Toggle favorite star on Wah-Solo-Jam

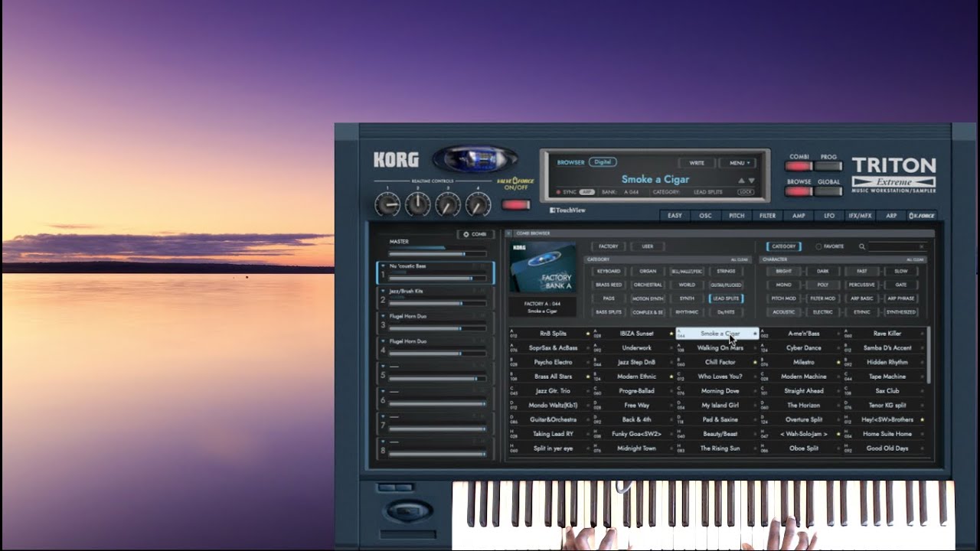pyautogui.click(x=838, y=434)
